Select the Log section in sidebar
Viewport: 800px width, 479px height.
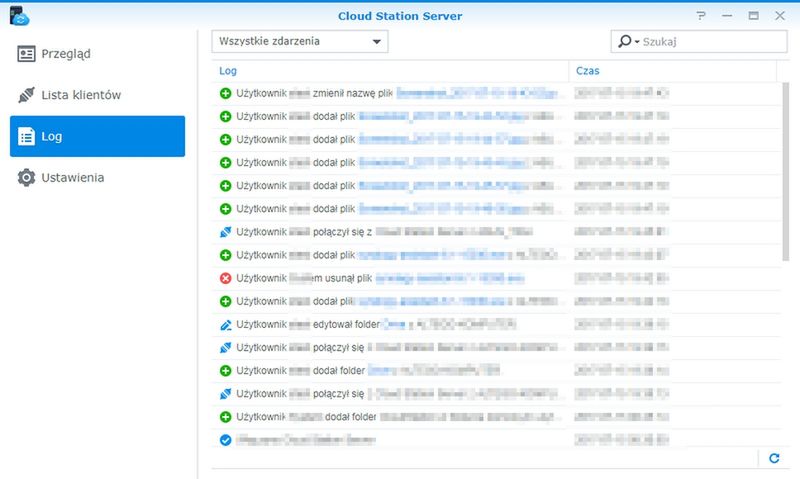97,136
